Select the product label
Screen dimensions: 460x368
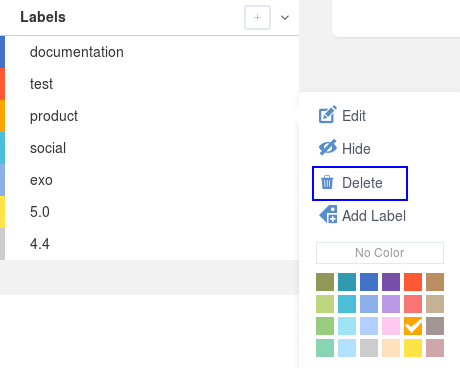tap(149, 116)
